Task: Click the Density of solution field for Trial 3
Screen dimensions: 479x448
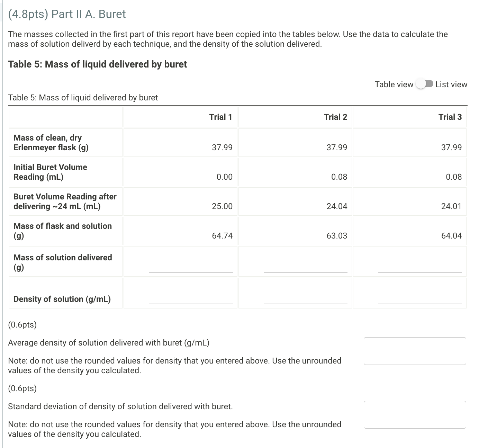Action: click(x=421, y=303)
